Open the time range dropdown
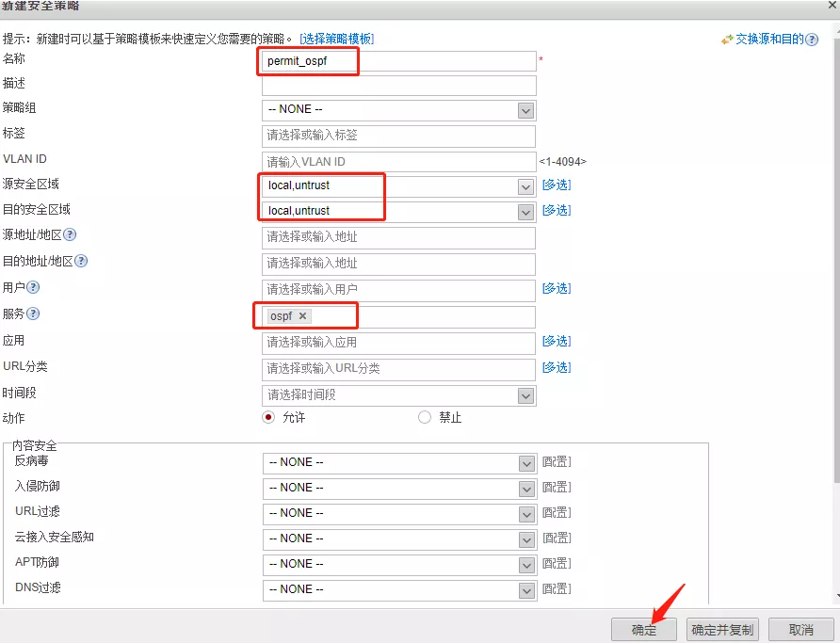Image resolution: width=840 pixels, height=643 pixels. [x=525, y=395]
